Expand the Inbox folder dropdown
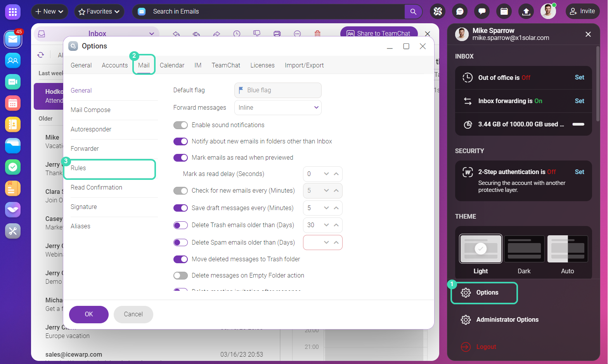Image resolution: width=608 pixels, height=364 pixels. point(151,34)
